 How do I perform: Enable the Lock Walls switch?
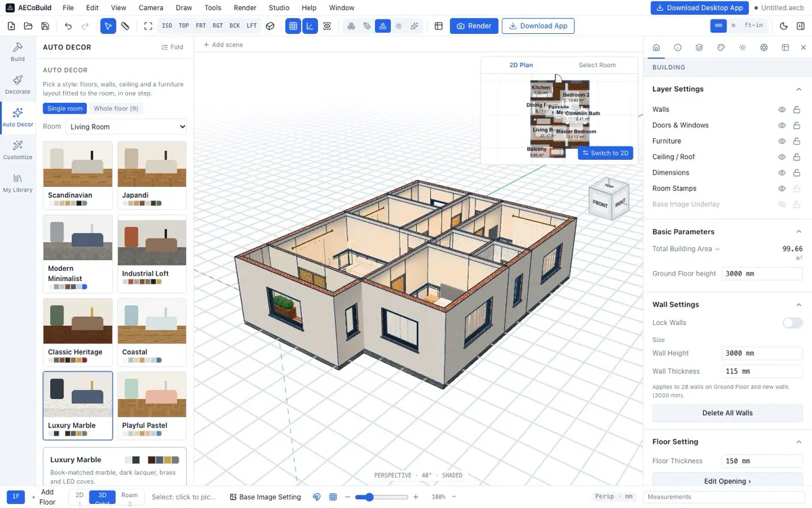(x=792, y=323)
